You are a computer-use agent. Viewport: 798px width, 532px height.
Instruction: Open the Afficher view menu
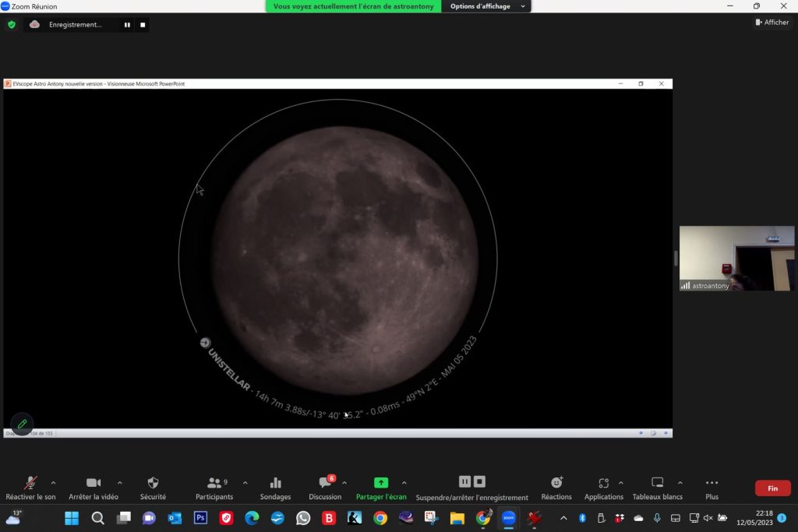(772, 22)
